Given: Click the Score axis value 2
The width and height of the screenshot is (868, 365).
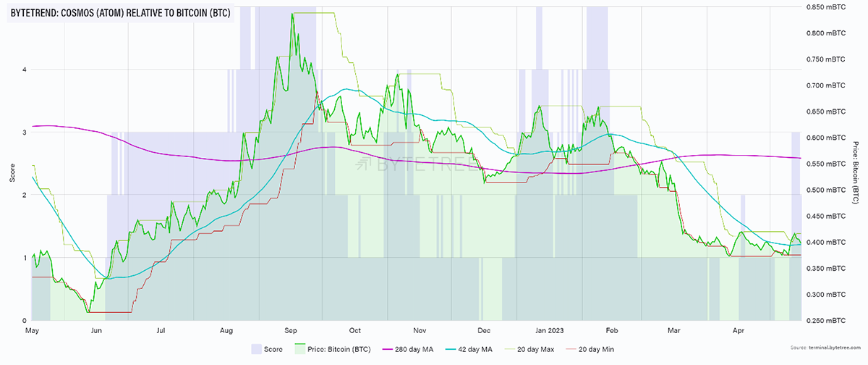Looking at the screenshot, I should pyautogui.click(x=25, y=196).
